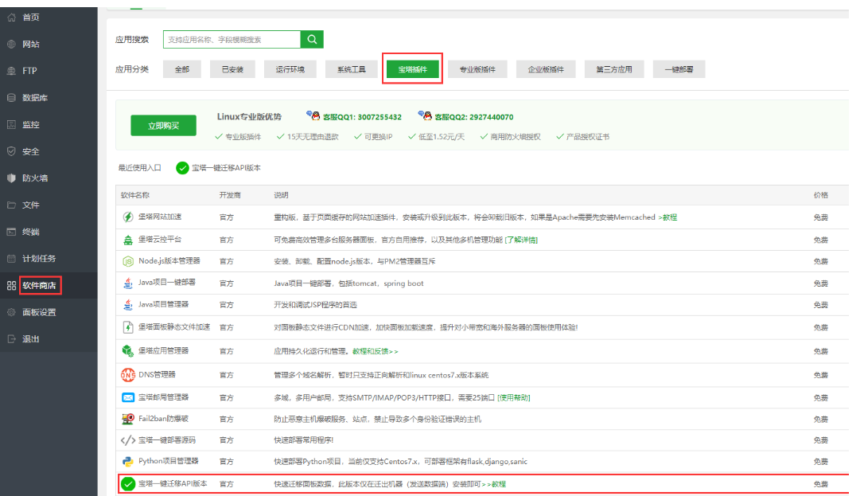The image size is (868, 496).
Task: Click the 立即购买 button
Action: tap(163, 126)
